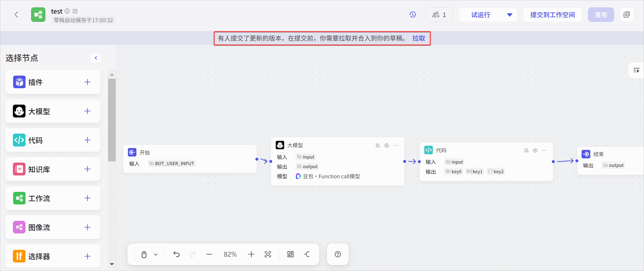Viewport: 644px width, 271px height.
Task: Click the 82% zoom level value
Action: pyautogui.click(x=230, y=254)
